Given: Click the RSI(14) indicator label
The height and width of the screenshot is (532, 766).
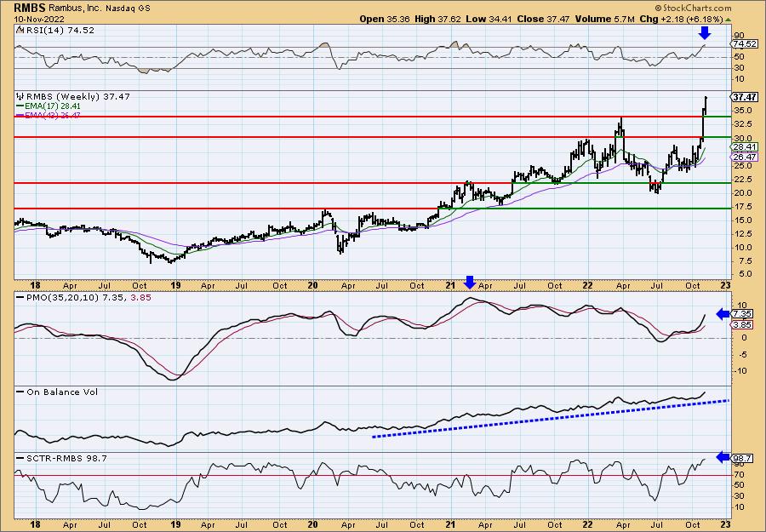Looking at the screenshot, I should click(x=60, y=31).
